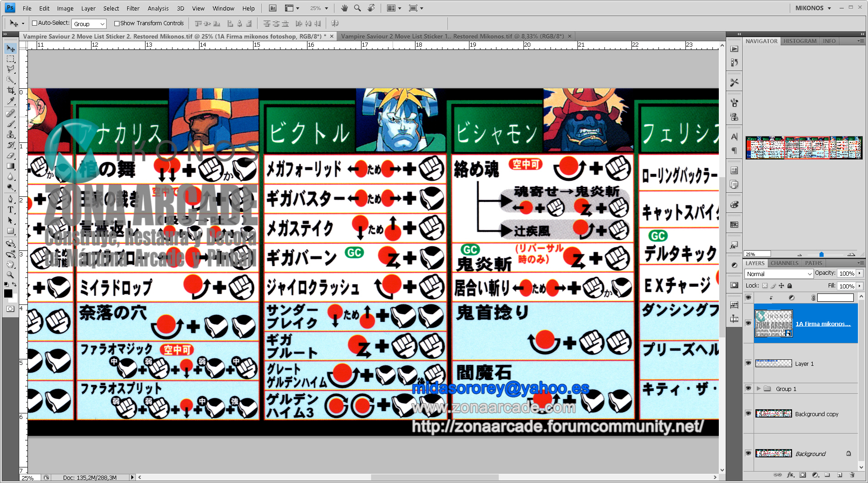Switch to the Channels tab
The height and width of the screenshot is (483, 868).
(784, 263)
